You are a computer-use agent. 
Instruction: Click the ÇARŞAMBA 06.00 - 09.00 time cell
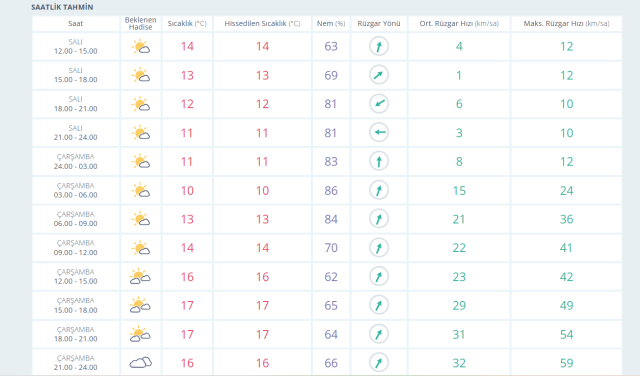(x=76, y=219)
